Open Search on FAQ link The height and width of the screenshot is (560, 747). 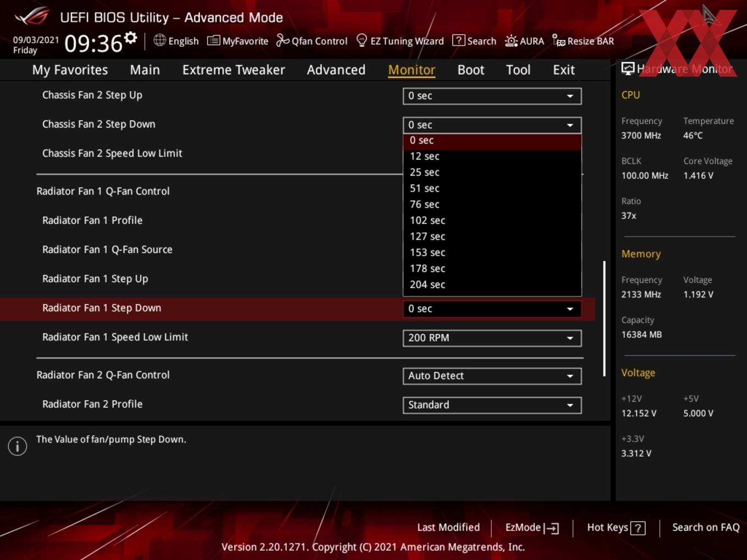point(706,527)
